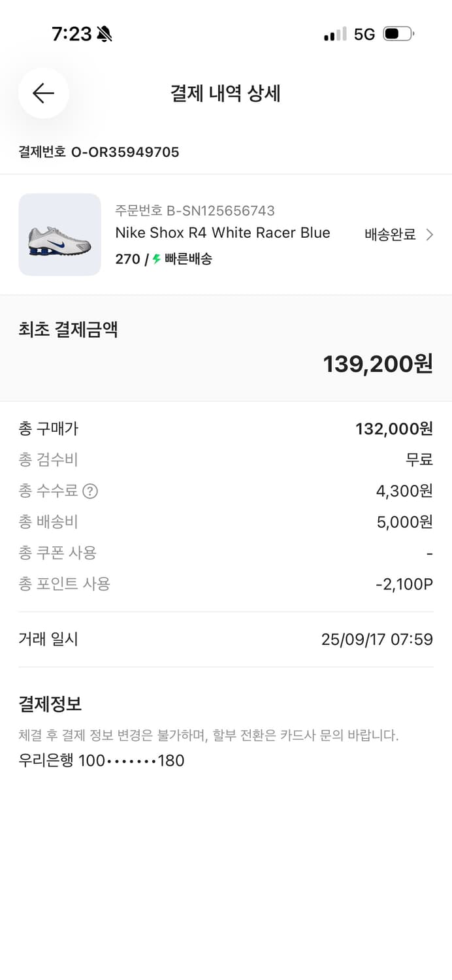Tap the back arrow to return
This screenshot has height=980, width=452.
[43, 93]
